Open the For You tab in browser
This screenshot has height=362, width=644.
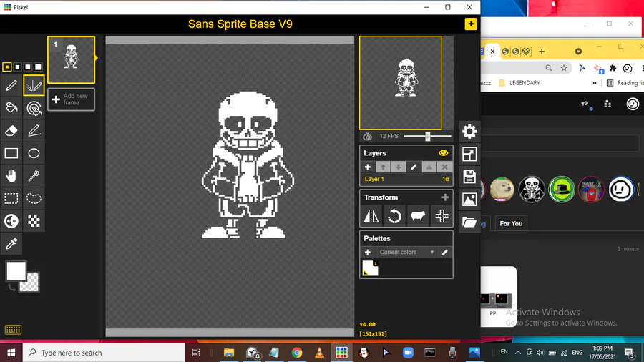tap(511, 223)
